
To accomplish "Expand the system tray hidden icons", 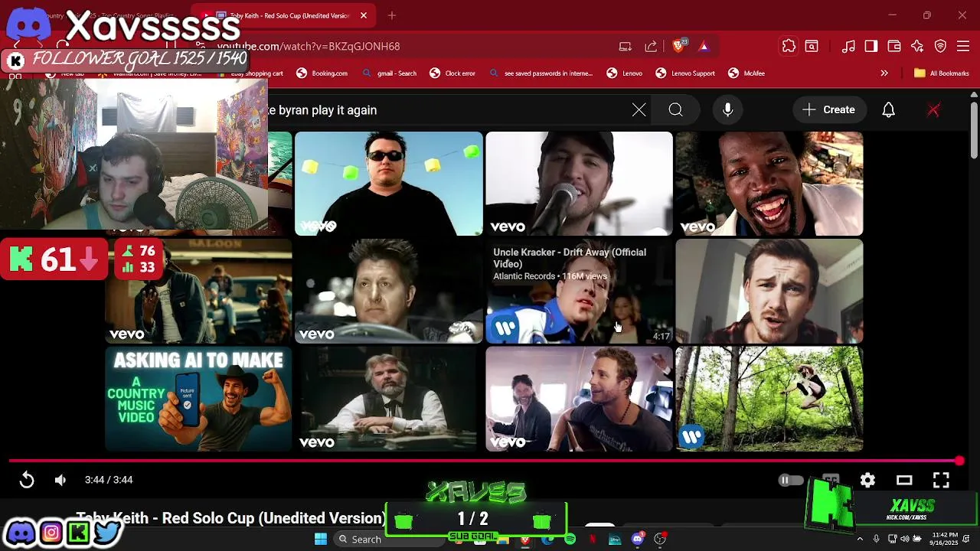I will [860, 540].
